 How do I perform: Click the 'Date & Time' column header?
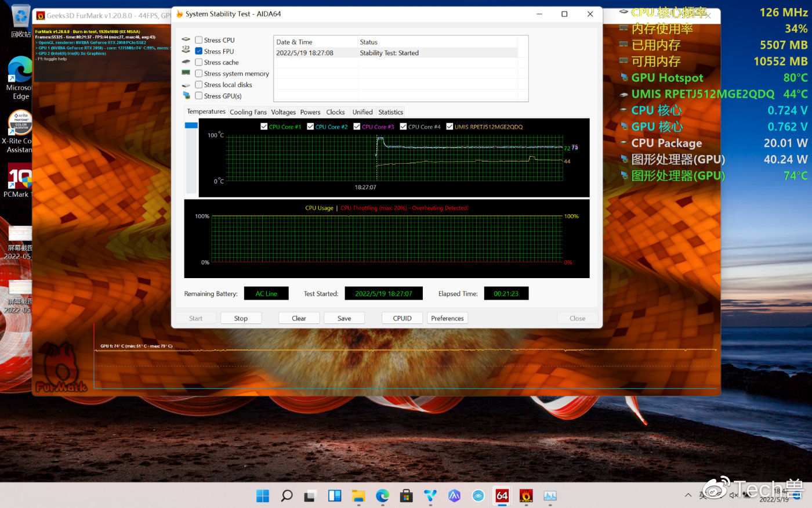(316, 42)
